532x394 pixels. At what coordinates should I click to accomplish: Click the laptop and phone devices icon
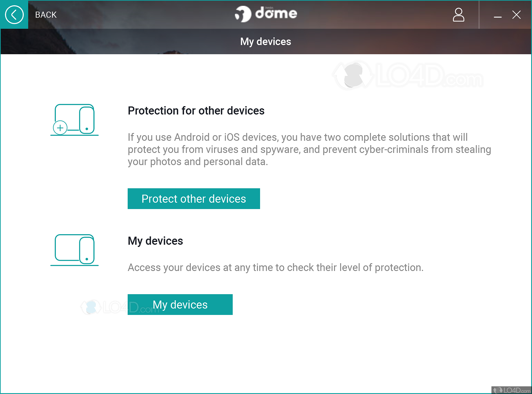click(74, 250)
